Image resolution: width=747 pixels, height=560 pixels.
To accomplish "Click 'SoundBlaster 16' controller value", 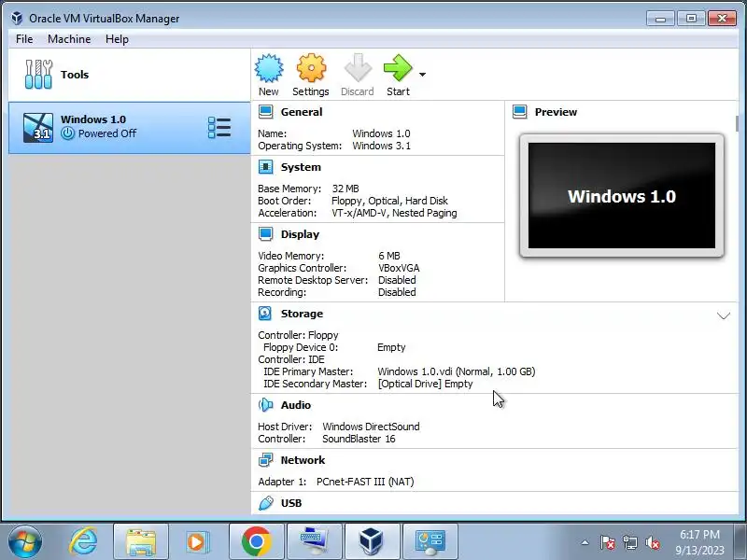I will (359, 439).
